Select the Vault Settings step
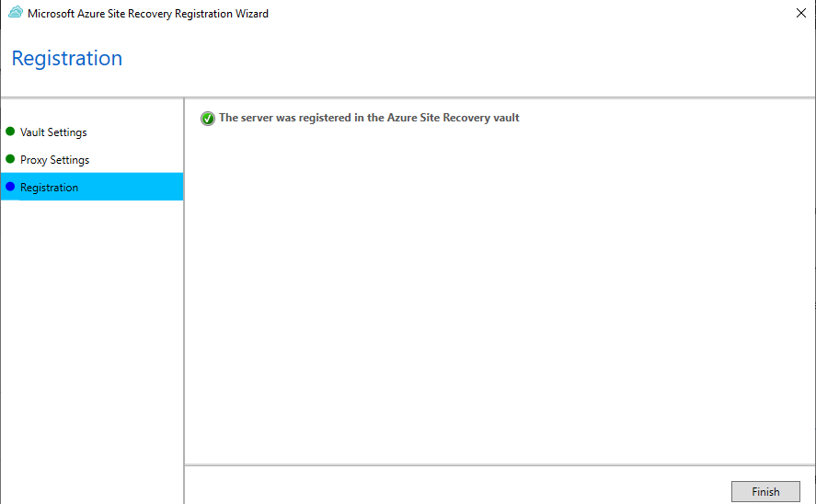This screenshot has width=816, height=504. click(53, 132)
